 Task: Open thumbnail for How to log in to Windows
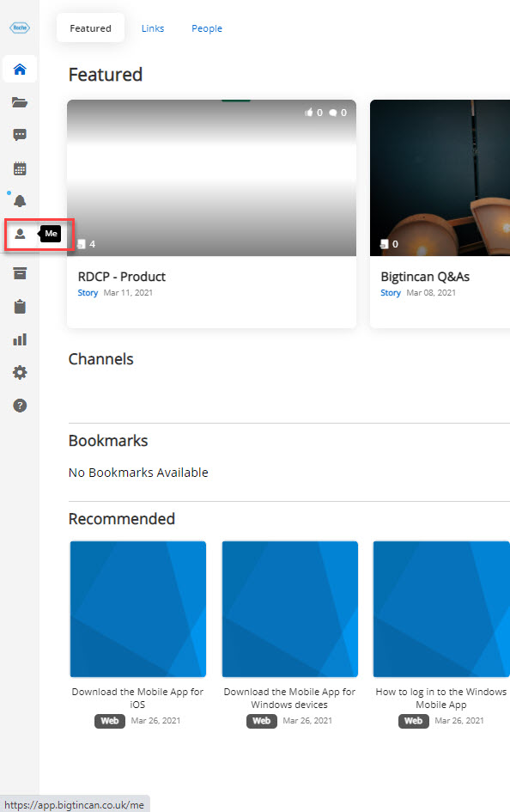pyautogui.click(x=441, y=609)
